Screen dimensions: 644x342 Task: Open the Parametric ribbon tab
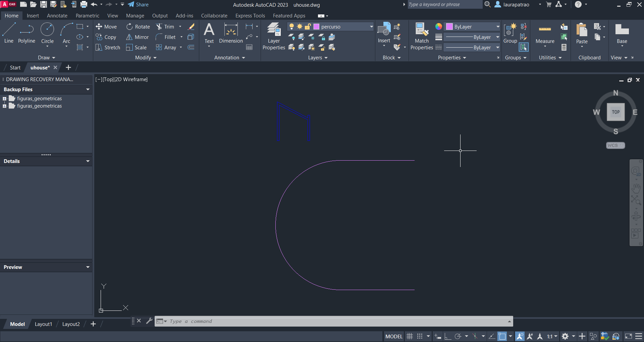(x=87, y=16)
